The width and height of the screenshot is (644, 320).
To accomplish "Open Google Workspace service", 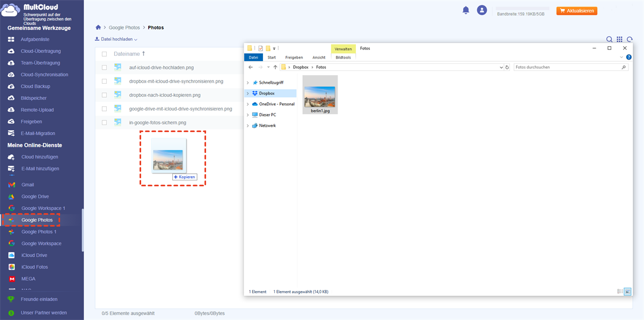I will [41, 243].
